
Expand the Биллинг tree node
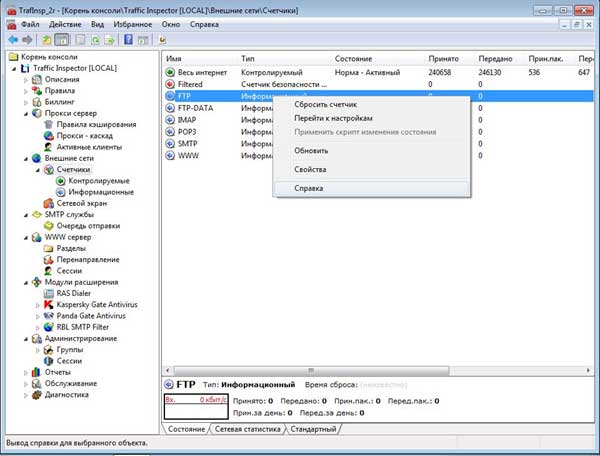26,103
